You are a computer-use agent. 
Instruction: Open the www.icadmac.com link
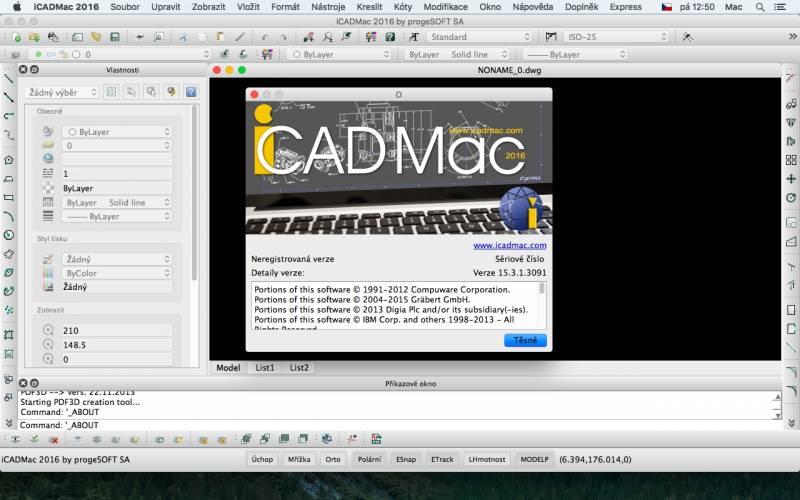510,245
